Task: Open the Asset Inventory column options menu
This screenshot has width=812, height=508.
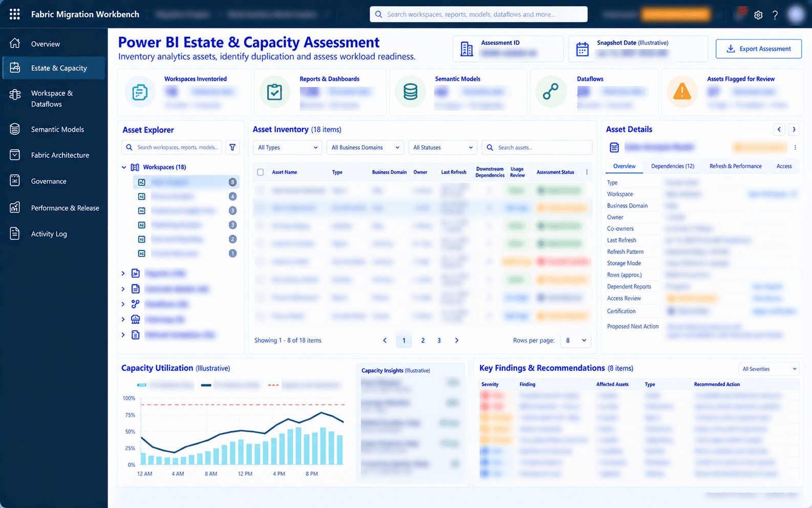Action: pyautogui.click(x=587, y=172)
